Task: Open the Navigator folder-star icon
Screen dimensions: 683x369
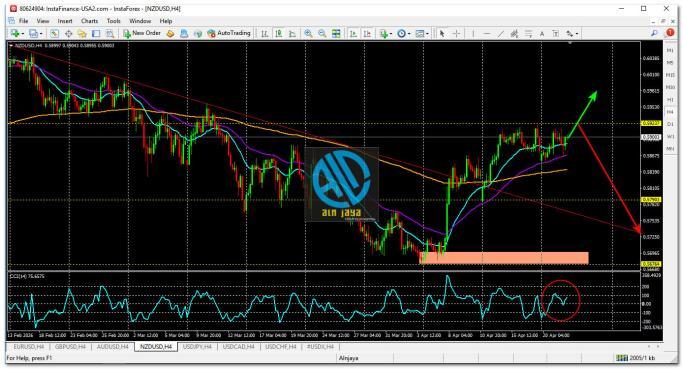Action: 82,34
